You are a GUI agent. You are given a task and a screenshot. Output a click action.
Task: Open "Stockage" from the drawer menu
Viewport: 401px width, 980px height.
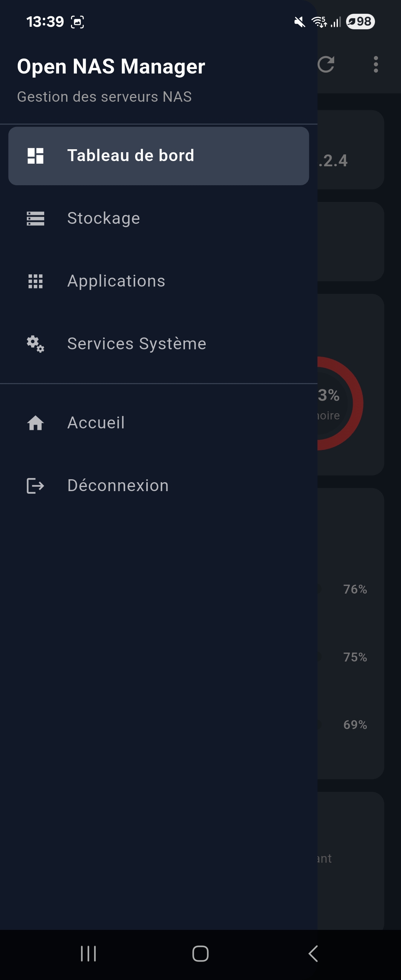tap(104, 218)
